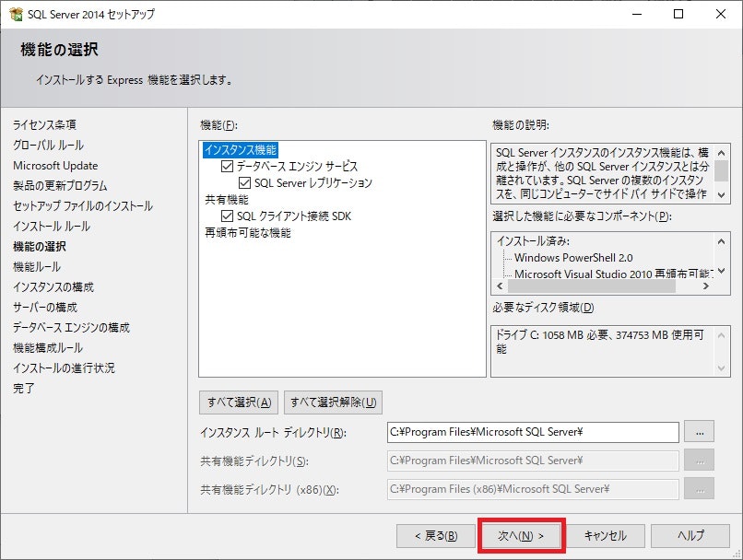Image resolution: width=743 pixels, height=560 pixels.
Task: Click Microsoft Visual Studio 2010 component entry
Action: pos(614,274)
